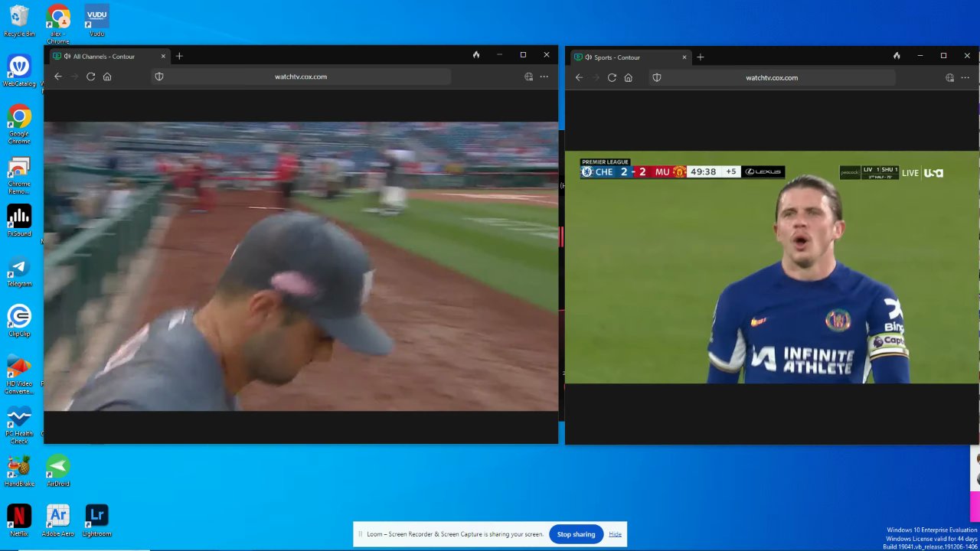Viewport: 980px width, 551px height.
Task: Click globe extension icon in Sports window
Action: [949, 77]
